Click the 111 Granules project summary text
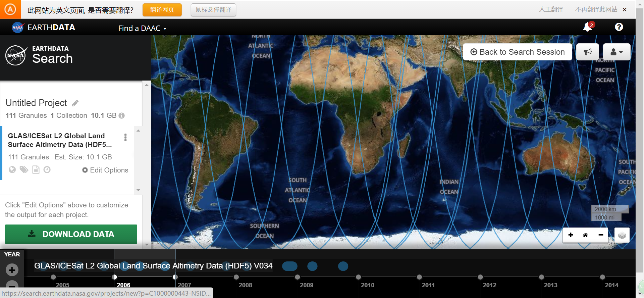Screen dimensions: 644x298 (26, 115)
